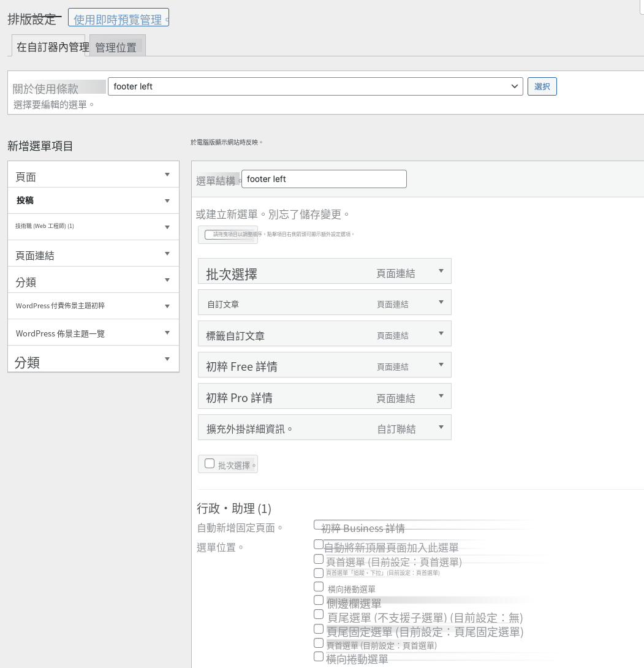
Task: Check the 頁首選單「追蹤・下拉」 location
Action: click(319, 572)
